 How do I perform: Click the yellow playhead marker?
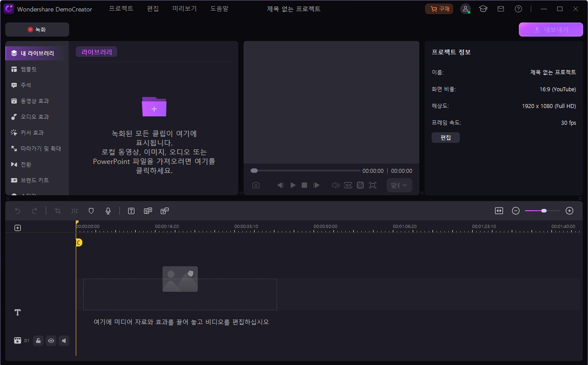pyautogui.click(x=78, y=242)
